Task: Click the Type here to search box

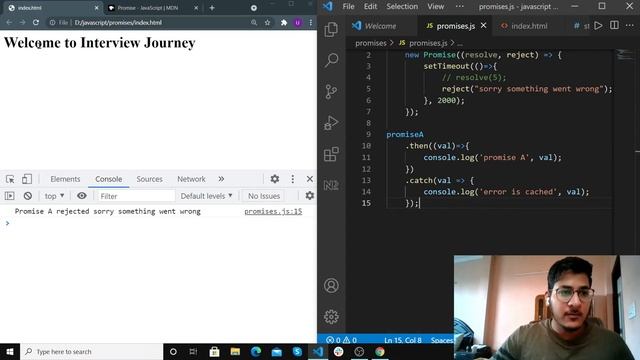Action: point(91,351)
